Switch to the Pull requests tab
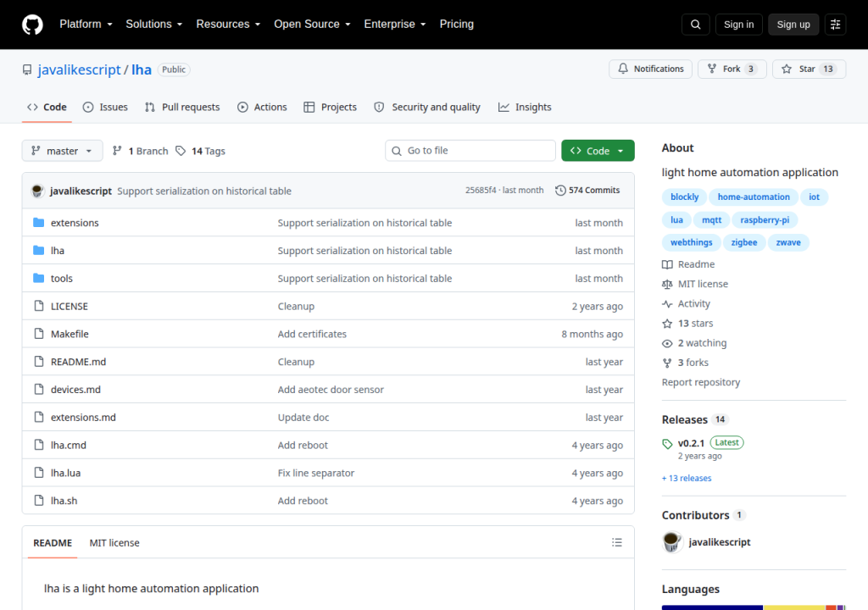 pyautogui.click(x=182, y=107)
